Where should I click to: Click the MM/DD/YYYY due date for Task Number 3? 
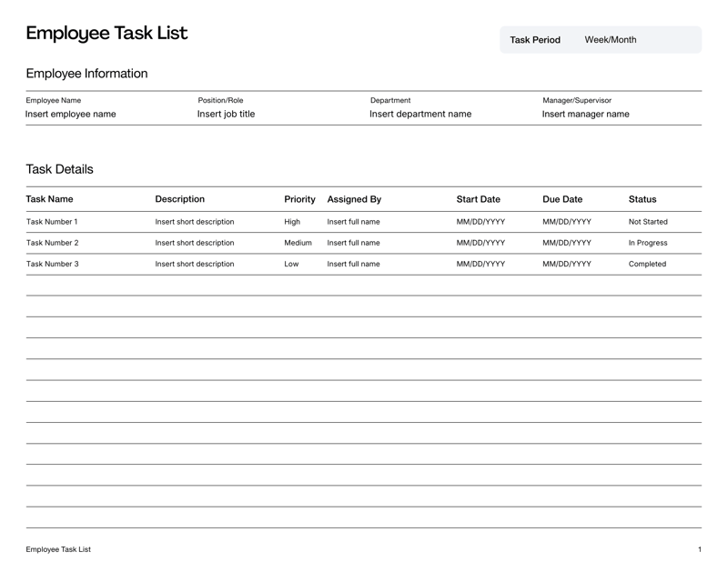(x=567, y=265)
